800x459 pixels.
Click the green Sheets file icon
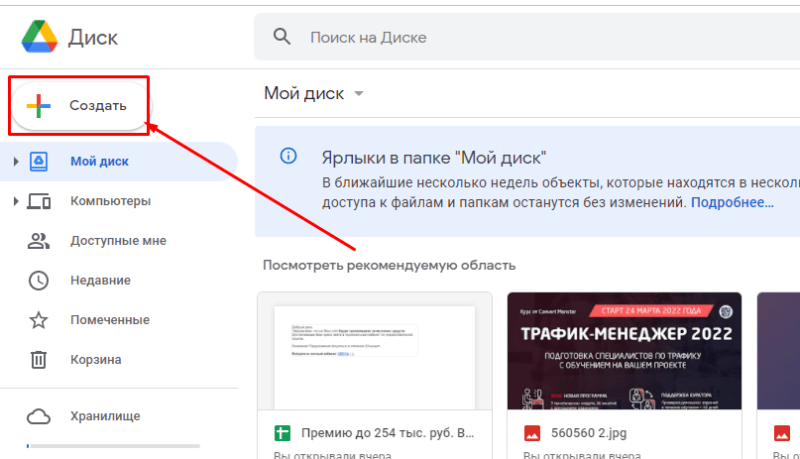pos(282,433)
